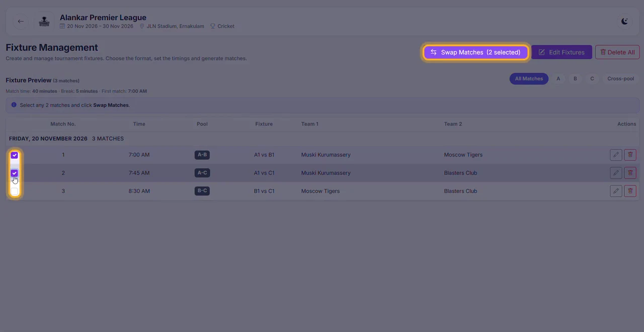Toggle dark mode moon icon
The image size is (644, 332).
click(624, 21)
